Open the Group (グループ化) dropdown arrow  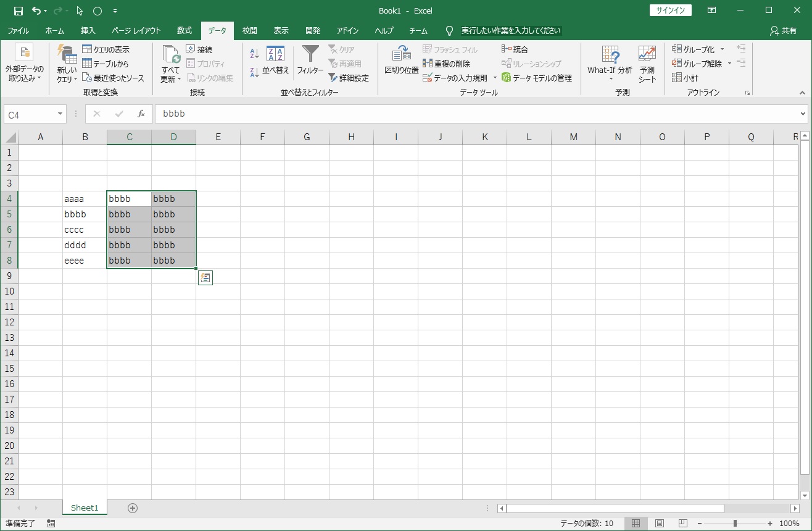722,49
